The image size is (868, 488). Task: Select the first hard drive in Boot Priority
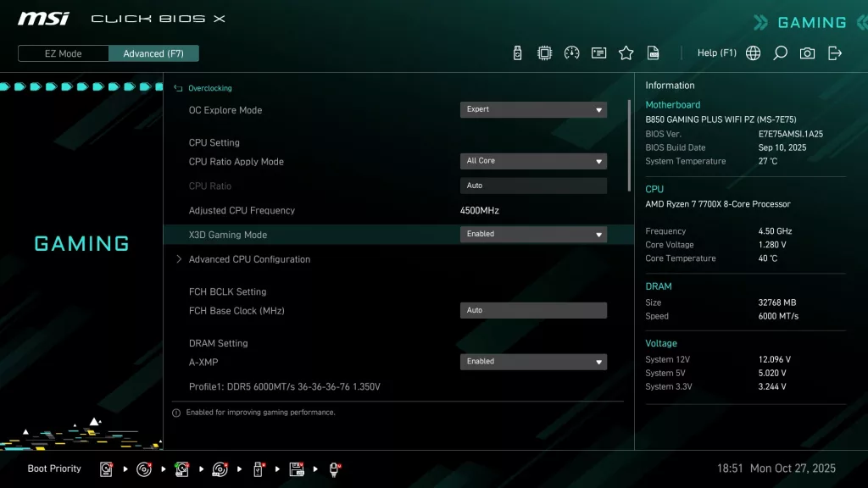coord(105,469)
